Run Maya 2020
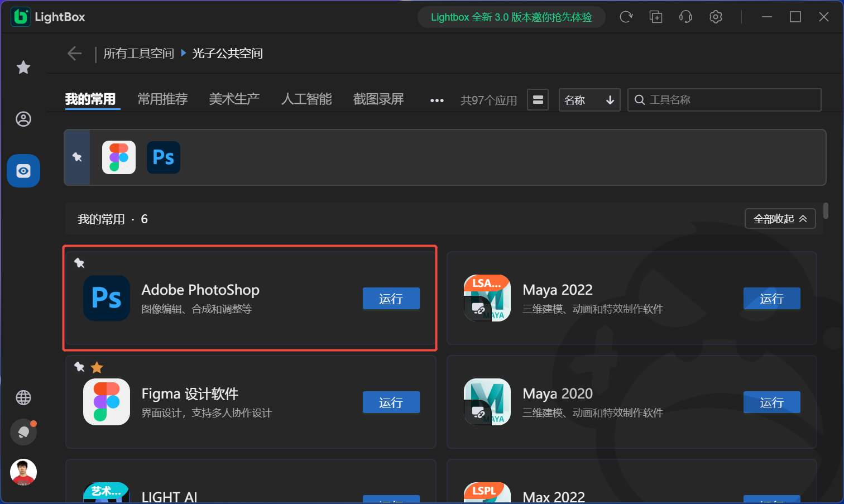Screen dimensions: 844x504 (772, 402)
